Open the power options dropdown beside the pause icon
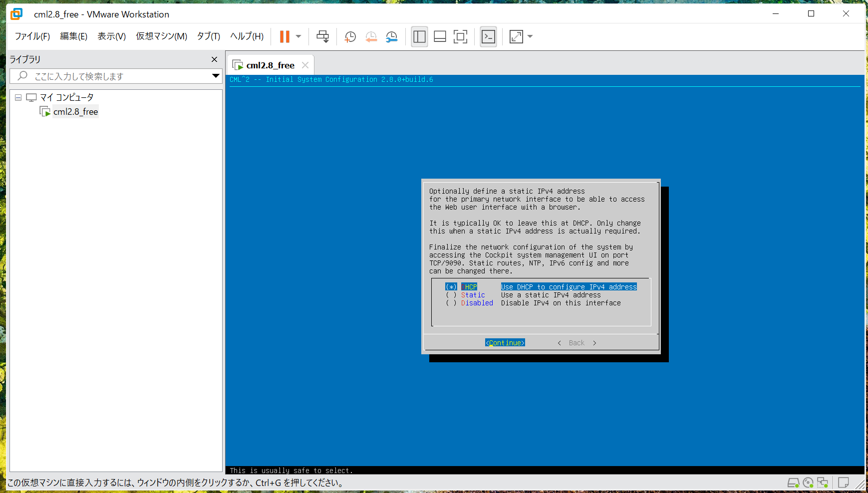868x493 pixels. click(x=298, y=36)
